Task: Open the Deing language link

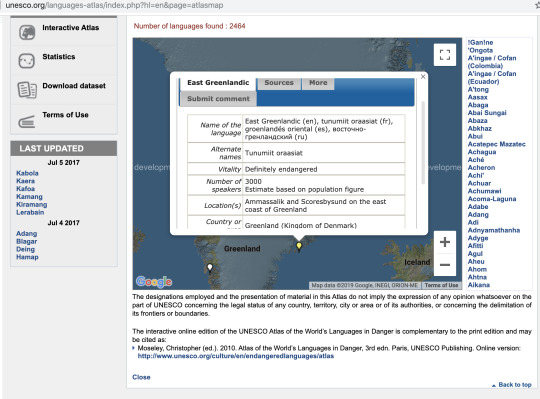Action: click(x=25, y=249)
